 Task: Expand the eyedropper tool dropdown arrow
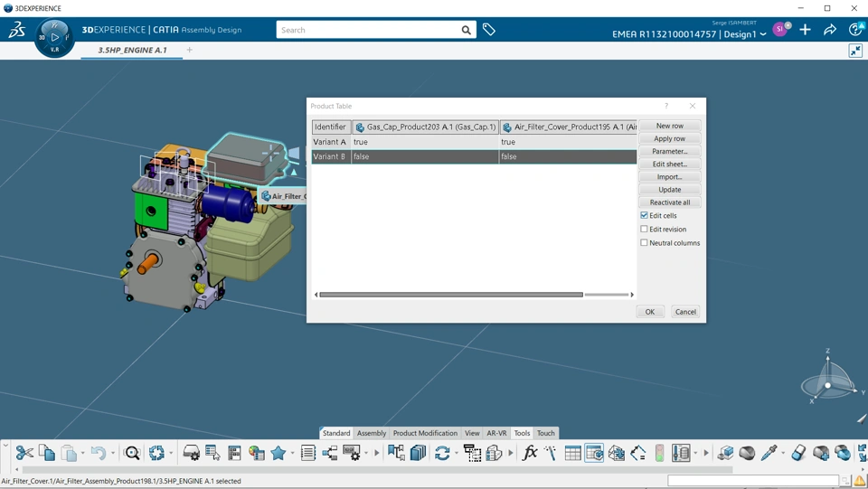click(x=783, y=454)
